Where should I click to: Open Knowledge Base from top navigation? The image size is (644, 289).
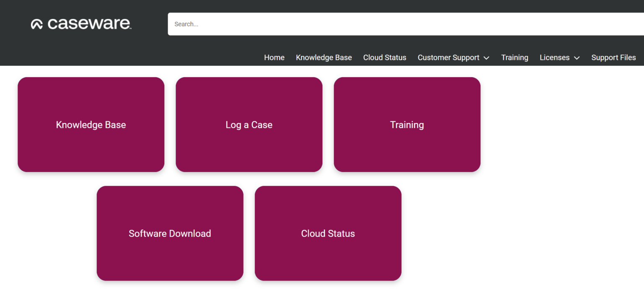pyautogui.click(x=324, y=57)
